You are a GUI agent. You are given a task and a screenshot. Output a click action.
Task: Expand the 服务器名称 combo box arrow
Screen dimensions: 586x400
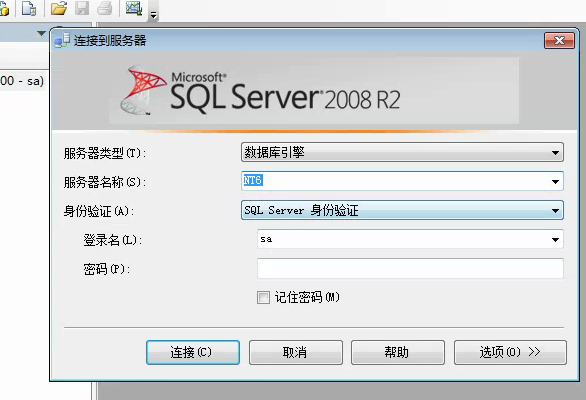tap(555, 182)
